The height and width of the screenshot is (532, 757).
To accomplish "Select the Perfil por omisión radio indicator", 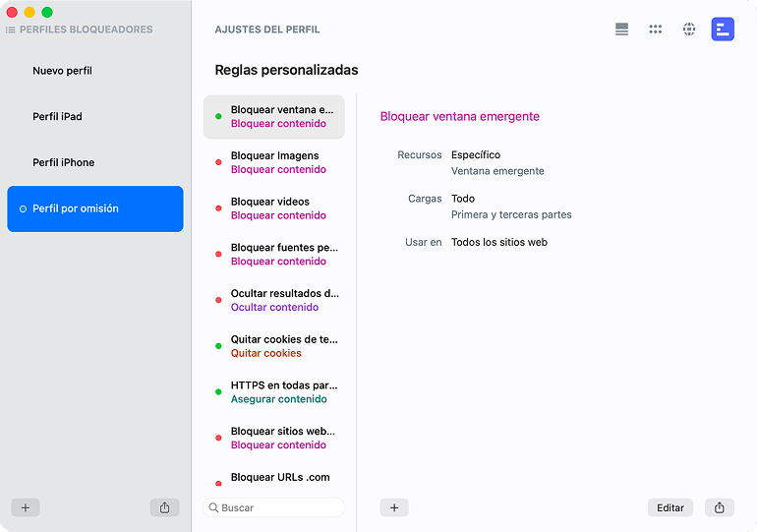I will pos(23,208).
